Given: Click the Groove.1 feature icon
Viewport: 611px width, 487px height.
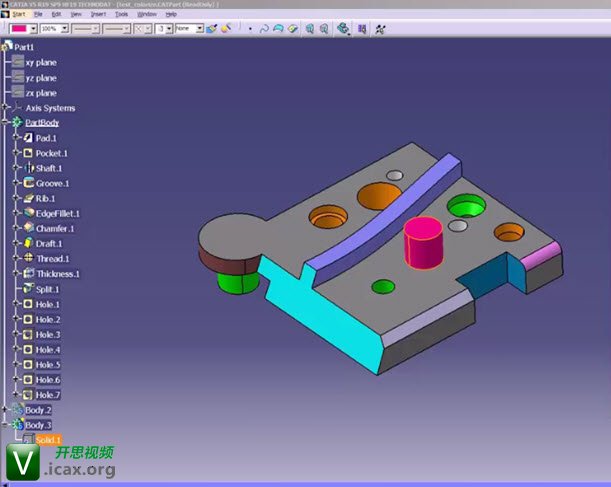Looking at the screenshot, I should pyautogui.click(x=28, y=183).
